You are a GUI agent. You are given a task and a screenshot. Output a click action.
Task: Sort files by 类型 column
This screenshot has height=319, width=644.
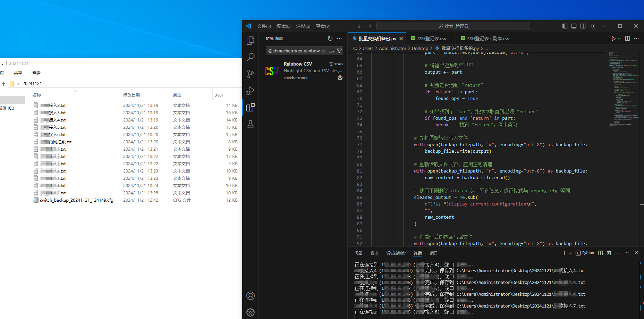(x=177, y=95)
